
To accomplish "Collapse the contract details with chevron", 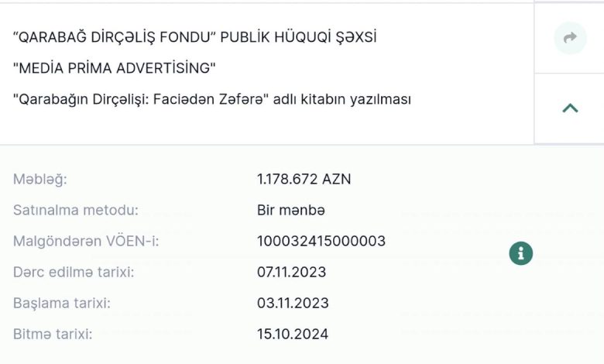I will pos(570,108).
